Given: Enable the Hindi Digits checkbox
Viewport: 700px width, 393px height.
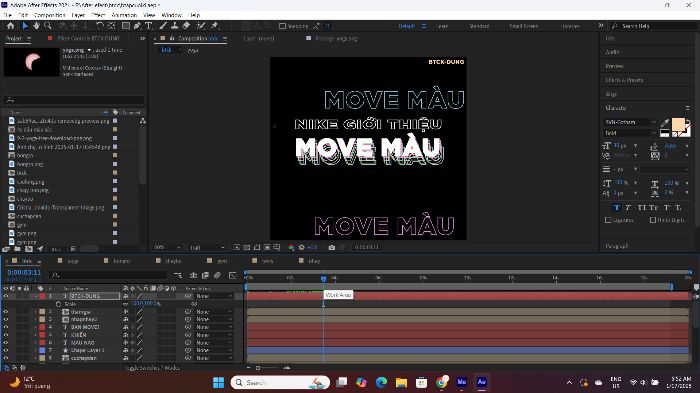Looking at the screenshot, I should coord(653,220).
